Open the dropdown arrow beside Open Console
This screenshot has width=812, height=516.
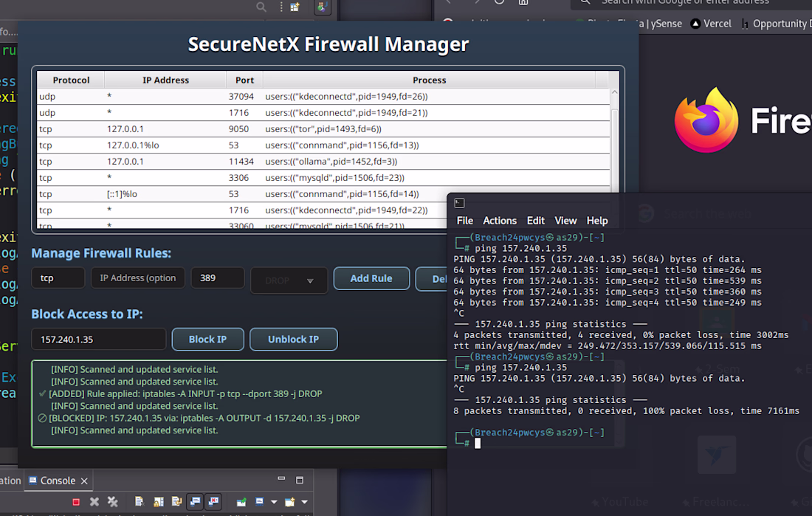pyautogui.click(x=304, y=501)
